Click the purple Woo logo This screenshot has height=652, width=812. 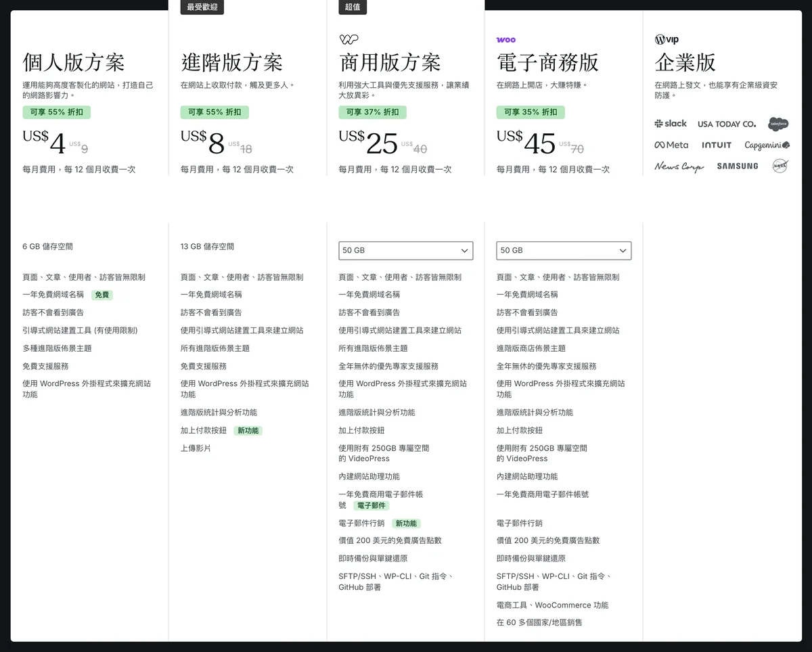coord(506,40)
